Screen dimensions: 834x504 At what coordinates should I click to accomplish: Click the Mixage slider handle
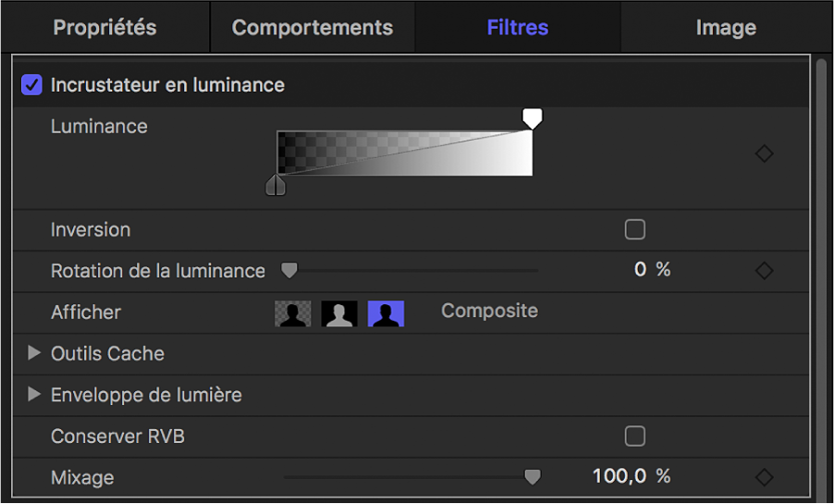click(532, 477)
